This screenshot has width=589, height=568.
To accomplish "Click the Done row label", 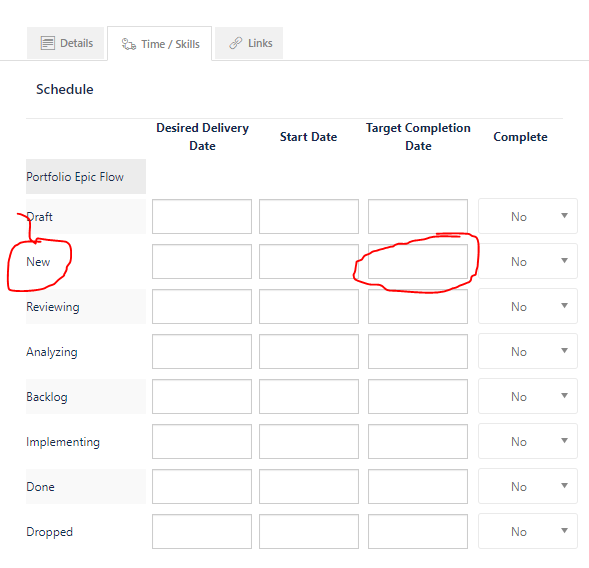I will (x=40, y=487).
